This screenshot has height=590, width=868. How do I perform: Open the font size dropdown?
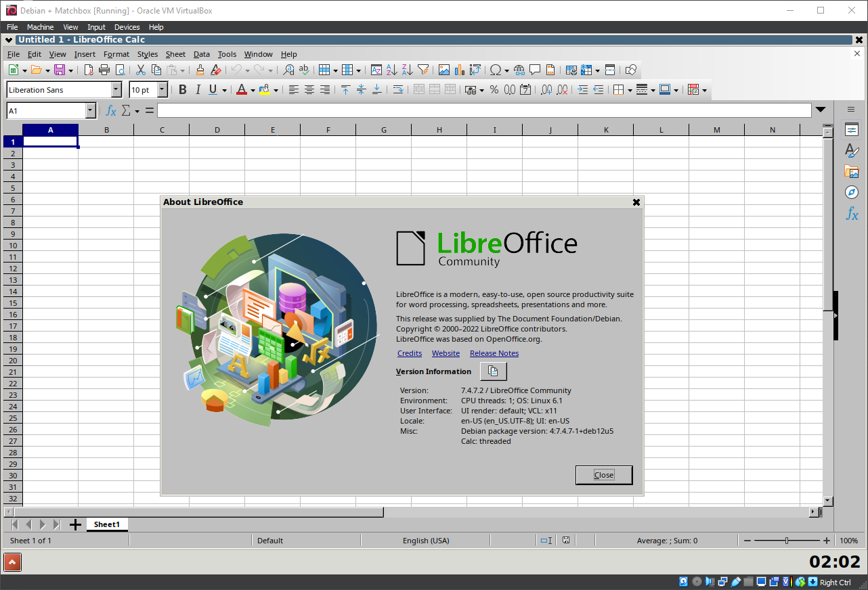pyautogui.click(x=160, y=89)
